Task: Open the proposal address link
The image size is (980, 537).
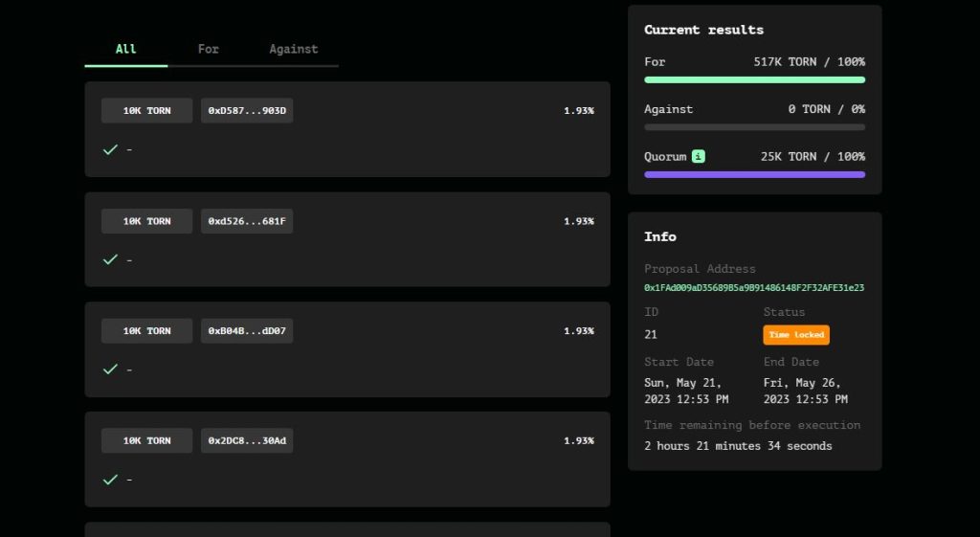Action: pyautogui.click(x=753, y=287)
